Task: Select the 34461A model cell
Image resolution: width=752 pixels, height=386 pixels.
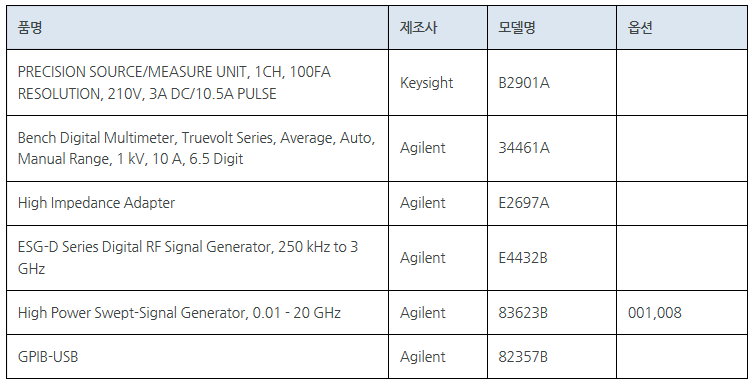Action: pos(552,148)
